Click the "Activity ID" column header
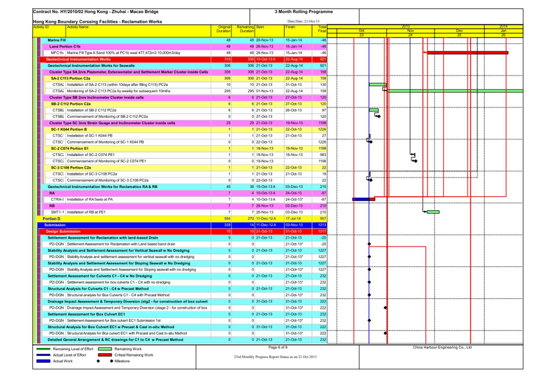Viewport: 553px width, 392px height. click(49, 31)
